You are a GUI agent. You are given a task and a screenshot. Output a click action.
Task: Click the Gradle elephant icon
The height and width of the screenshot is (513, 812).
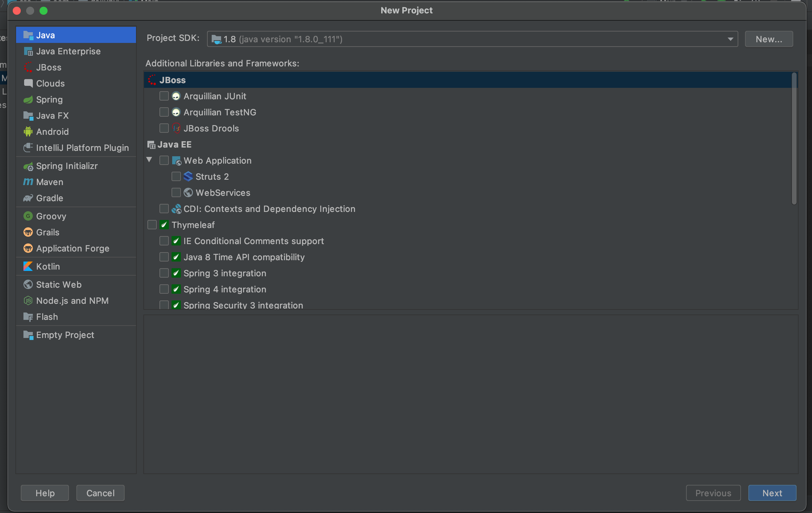(28, 198)
